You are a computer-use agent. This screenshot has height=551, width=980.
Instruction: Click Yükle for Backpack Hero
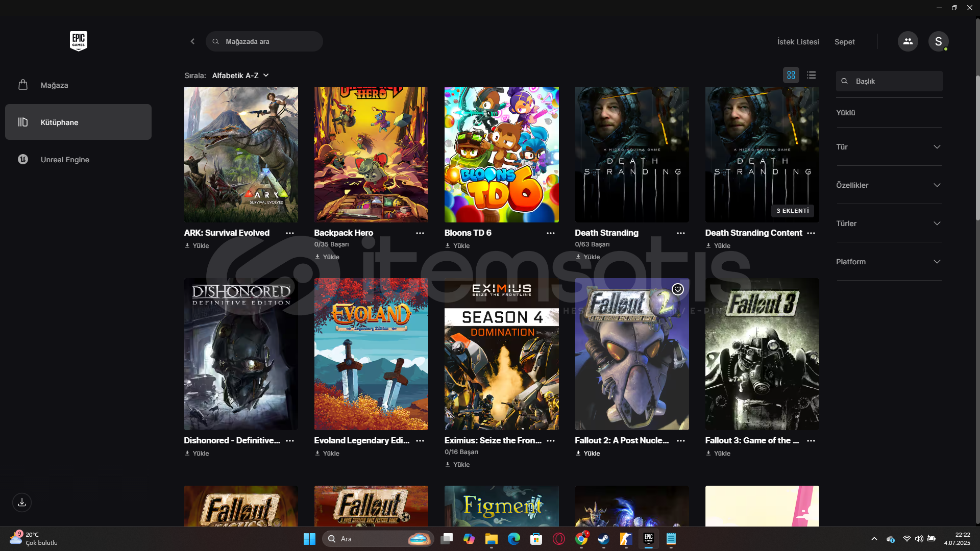tap(327, 257)
